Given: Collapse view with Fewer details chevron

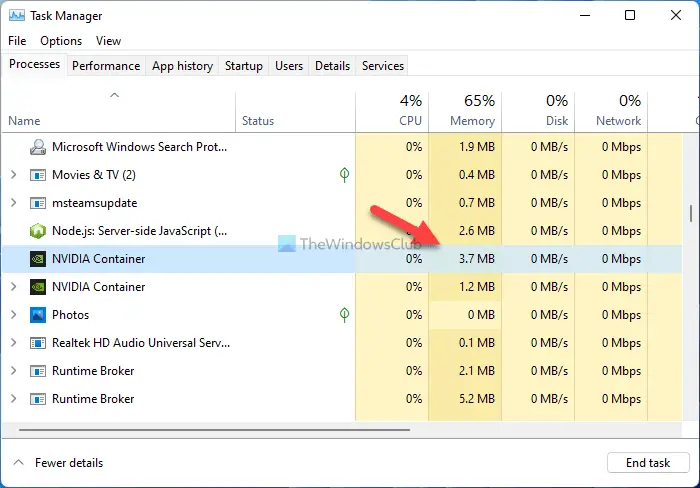Looking at the screenshot, I should [18, 463].
